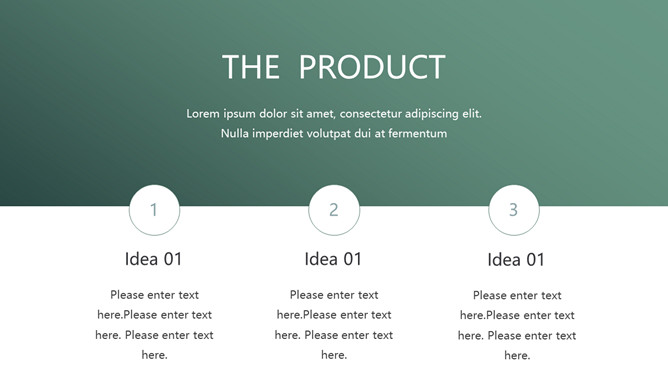
Task: Select Idea 01 heading under circle 2
Action: pos(333,259)
